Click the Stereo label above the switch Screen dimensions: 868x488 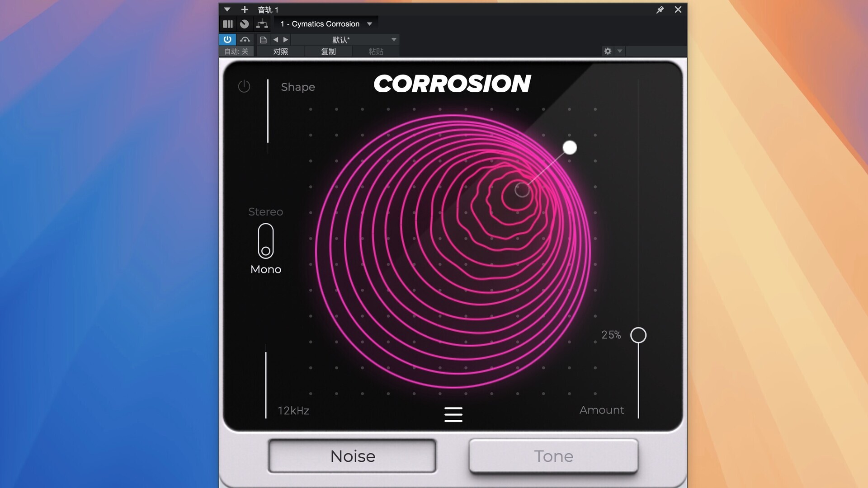coord(266,211)
